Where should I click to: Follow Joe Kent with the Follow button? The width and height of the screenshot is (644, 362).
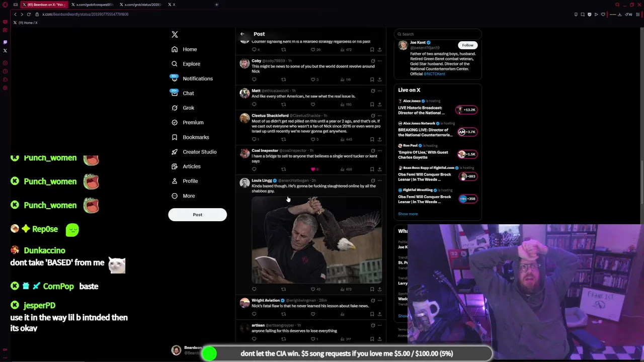coord(467,45)
